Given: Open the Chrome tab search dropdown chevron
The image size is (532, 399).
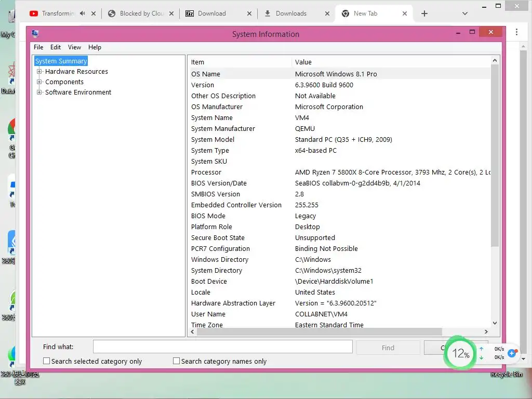Looking at the screenshot, I should pos(465,14).
